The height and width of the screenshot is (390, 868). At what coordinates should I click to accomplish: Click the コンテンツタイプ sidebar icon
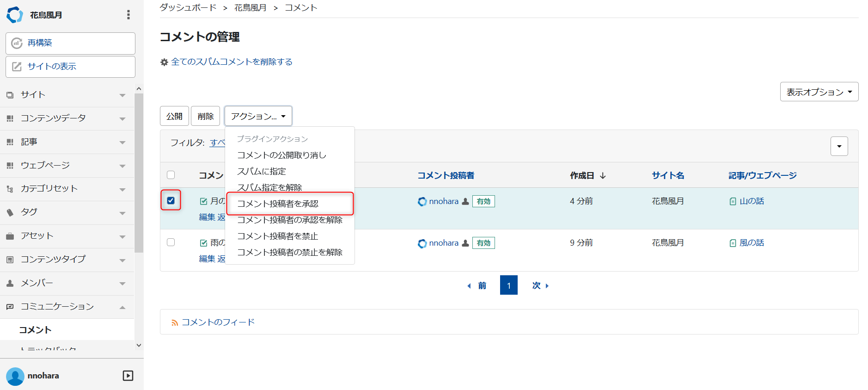(10, 260)
